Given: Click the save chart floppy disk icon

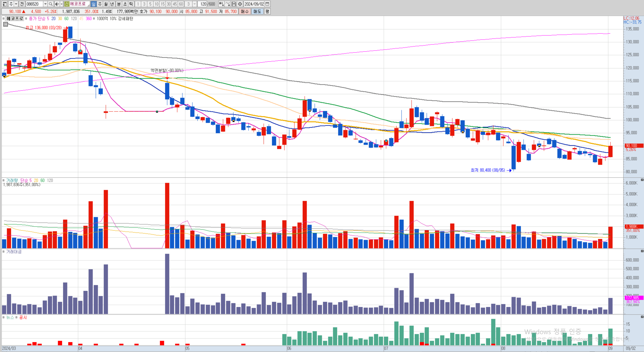Looking at the screenshot, I should (x=234, y=4).
